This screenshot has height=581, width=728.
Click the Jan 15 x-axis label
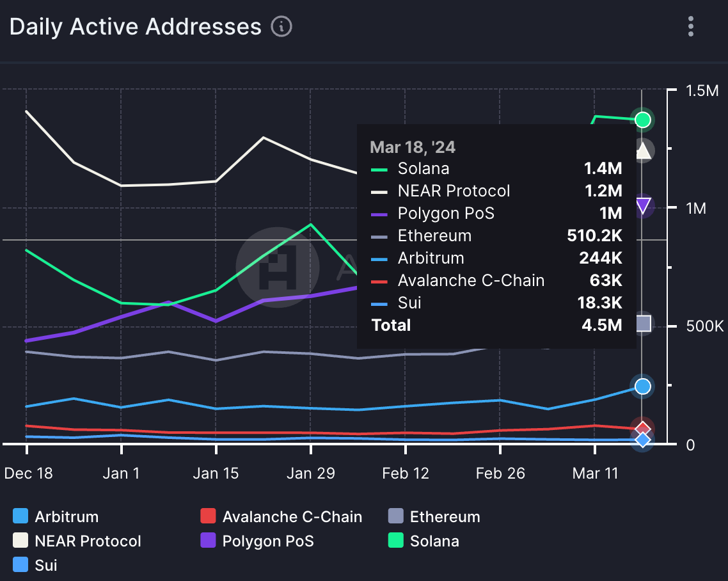point(216,474)
